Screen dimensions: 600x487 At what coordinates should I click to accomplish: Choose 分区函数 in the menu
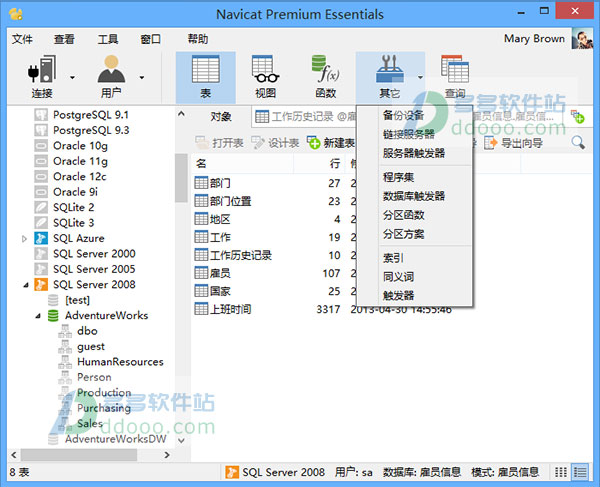point(403,215)
